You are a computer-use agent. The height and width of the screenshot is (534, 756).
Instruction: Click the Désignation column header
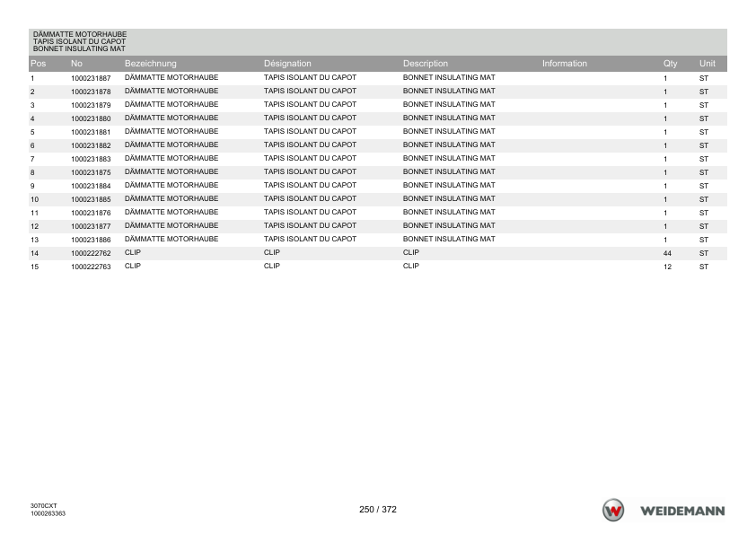(287, 63)
